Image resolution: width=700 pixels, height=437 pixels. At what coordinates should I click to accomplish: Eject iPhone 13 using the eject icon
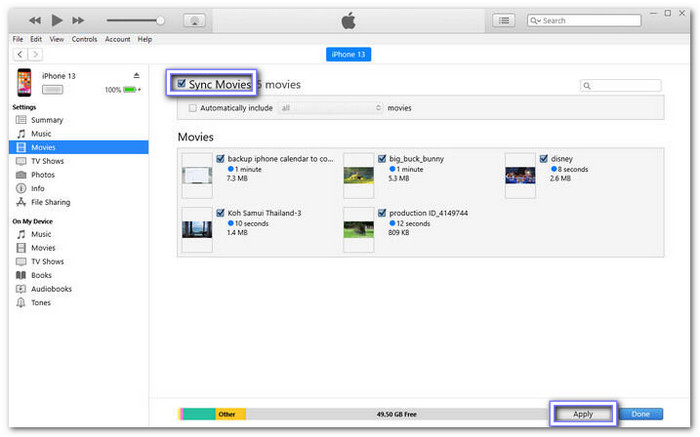[137, 76]
